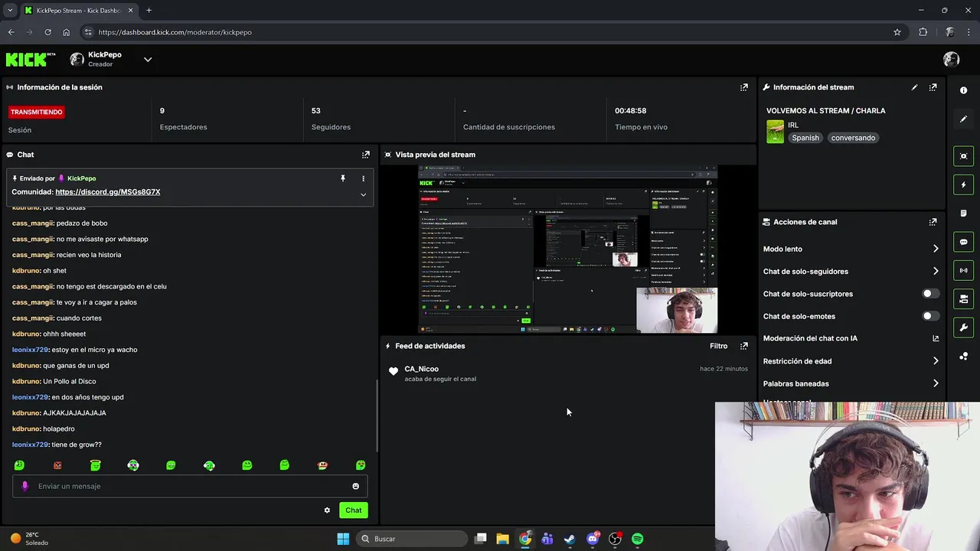Open OBS Studio from the taskbar
Viewport: 980px width, 551px height.
coord(615,539)
